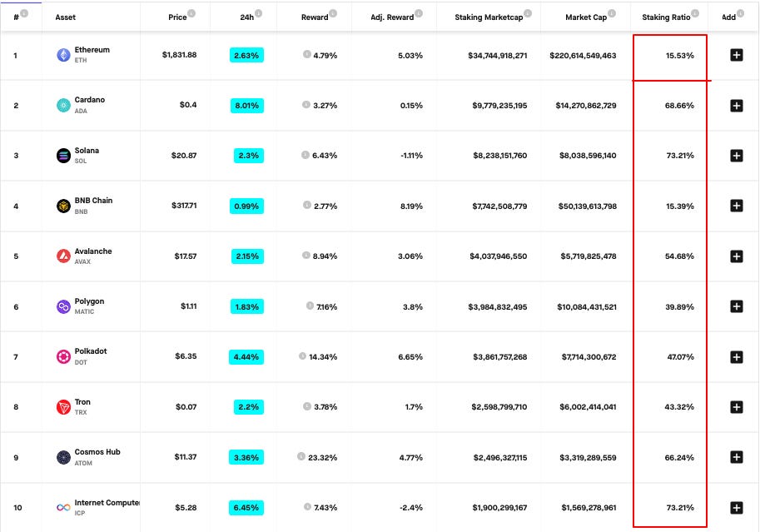Click Internet Computer's 6.45% change badge
Screen dimensions: 760x532
246,508
